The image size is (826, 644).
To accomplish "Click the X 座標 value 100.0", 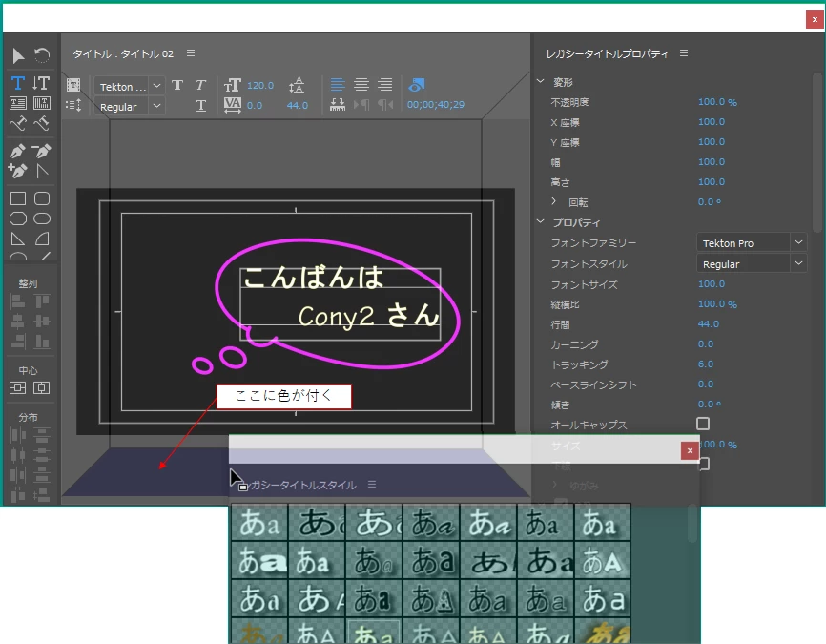I will (712, 122).
